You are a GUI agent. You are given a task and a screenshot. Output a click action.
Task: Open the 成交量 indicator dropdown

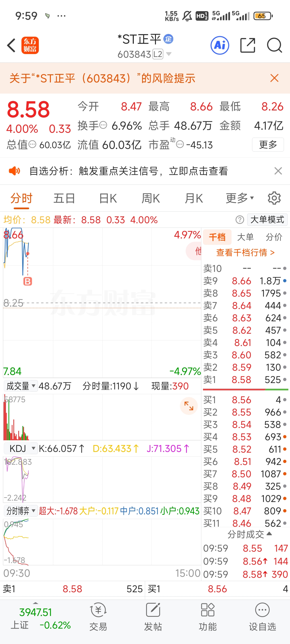[x=21, y=386]
